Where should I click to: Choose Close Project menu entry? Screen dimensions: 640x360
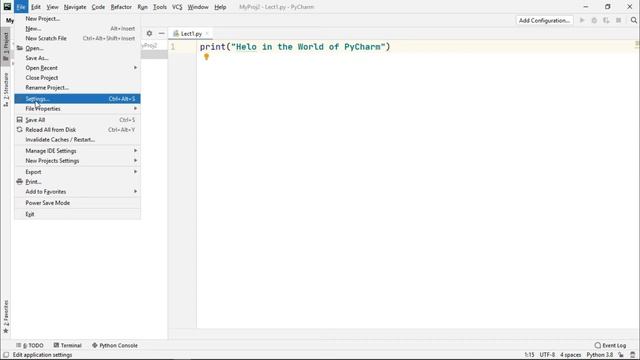coord(78,78)
